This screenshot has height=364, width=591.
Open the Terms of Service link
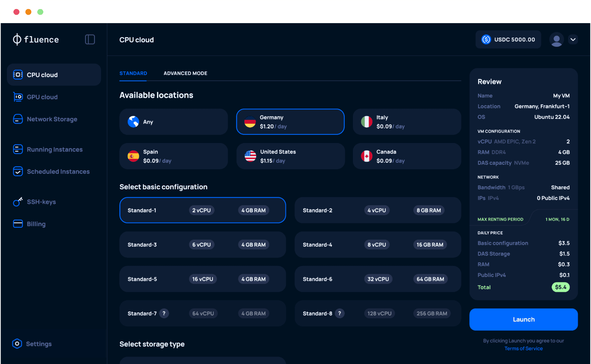click(x=524, y=348)
